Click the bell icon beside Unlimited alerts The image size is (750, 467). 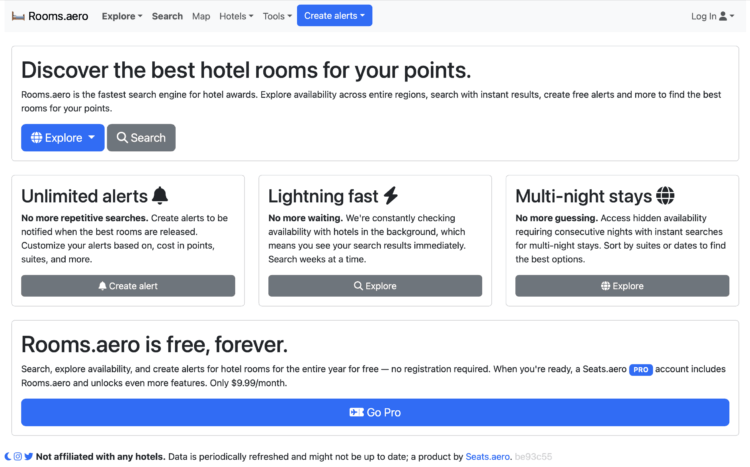coord(160,196)
